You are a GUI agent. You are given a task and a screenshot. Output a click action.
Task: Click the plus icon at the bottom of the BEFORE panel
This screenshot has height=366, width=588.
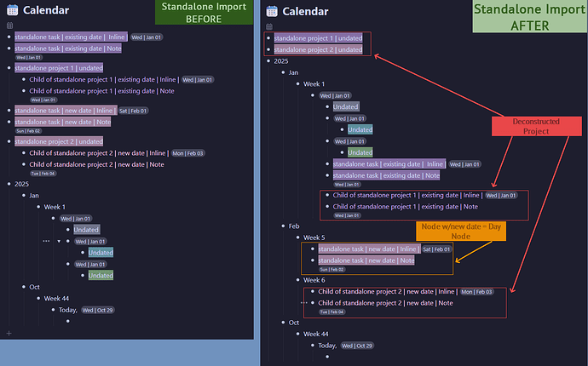(9, 333)
